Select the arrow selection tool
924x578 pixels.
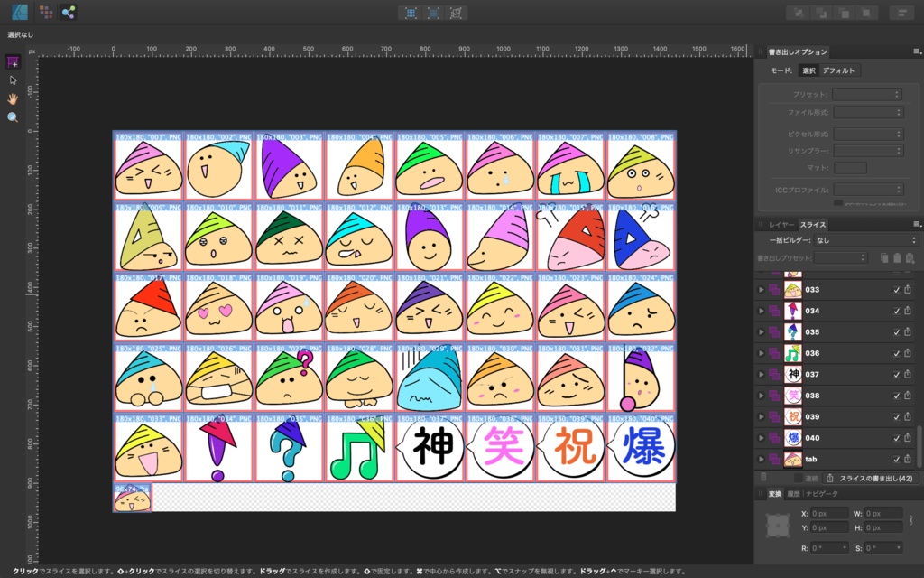(x=13, y=79)
